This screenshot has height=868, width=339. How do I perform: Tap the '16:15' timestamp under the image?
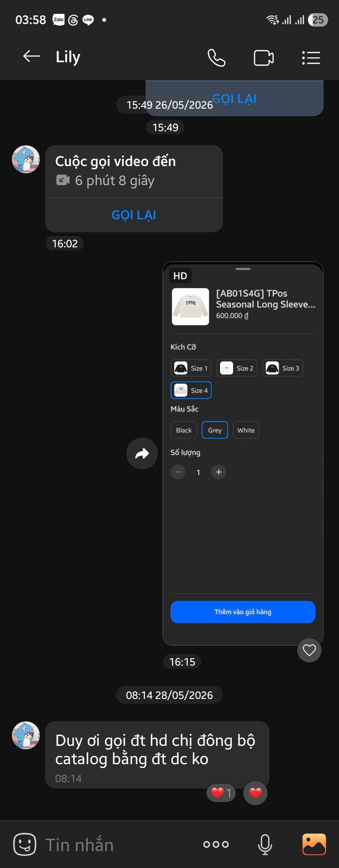182,662
